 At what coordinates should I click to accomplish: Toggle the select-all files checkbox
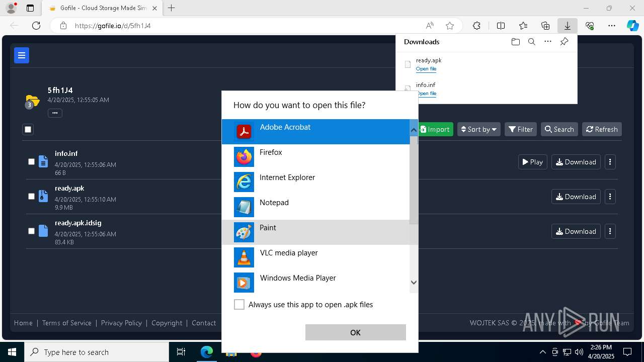[28, 130]
